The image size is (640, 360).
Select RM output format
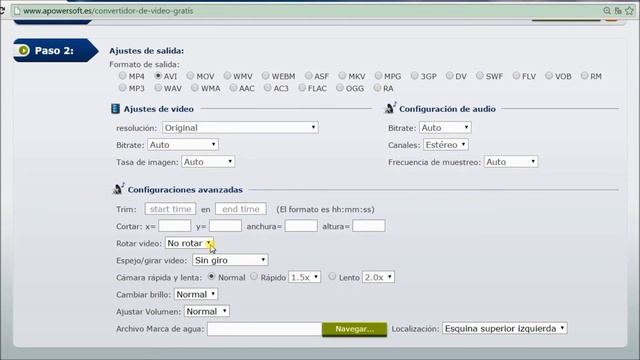[x=584, y=76]
